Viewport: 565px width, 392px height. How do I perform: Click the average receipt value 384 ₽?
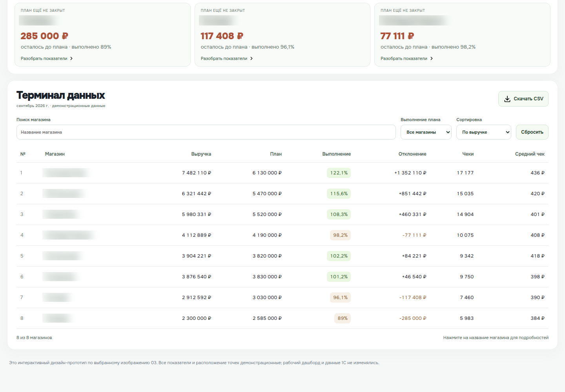click(x=538, y=318)
